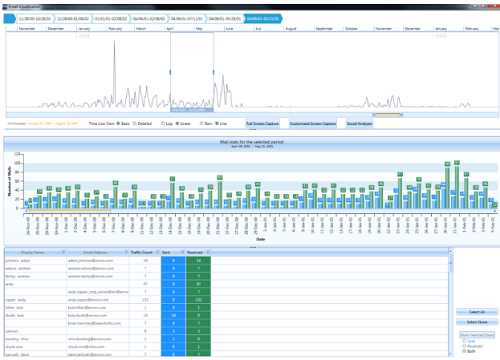
Task: Open the 11/28/00-01/06/02 breadcrumb range
Action: (73, 19)
